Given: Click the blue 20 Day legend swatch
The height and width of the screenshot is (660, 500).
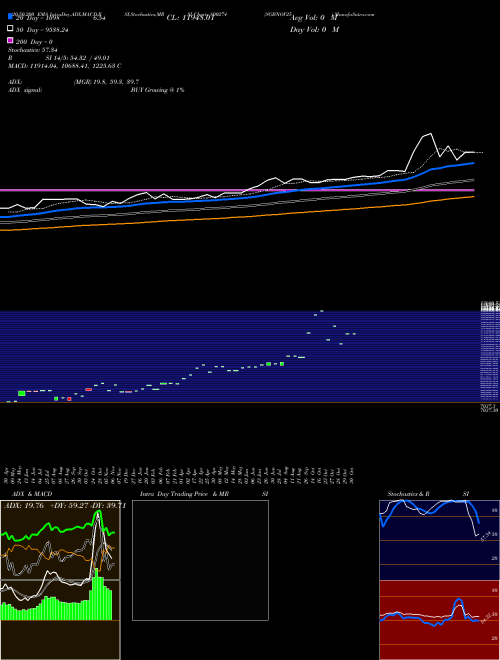Looking at the screenshot, I should 10,17.
